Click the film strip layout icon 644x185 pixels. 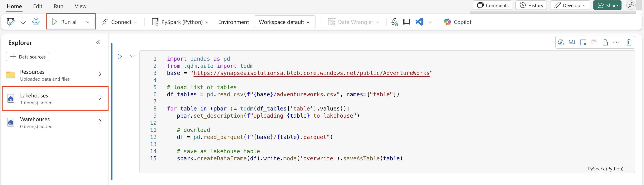407,22
